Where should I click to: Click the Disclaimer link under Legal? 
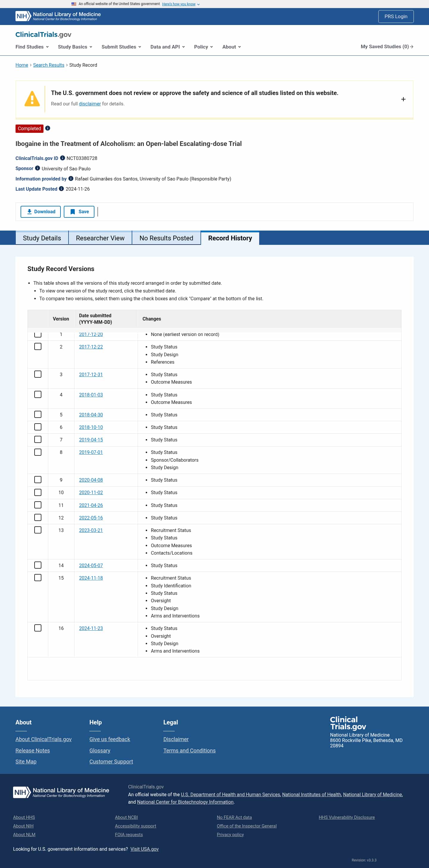tap(176, 739)
